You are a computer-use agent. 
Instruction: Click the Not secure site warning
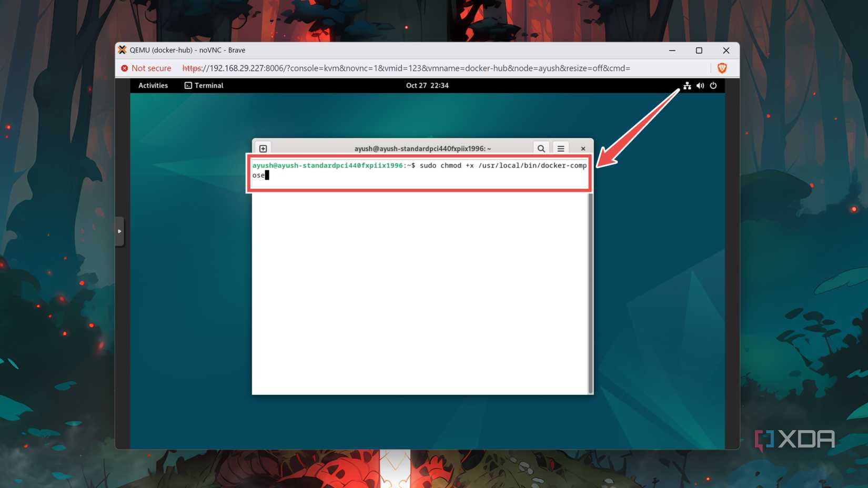pos(146,68)
